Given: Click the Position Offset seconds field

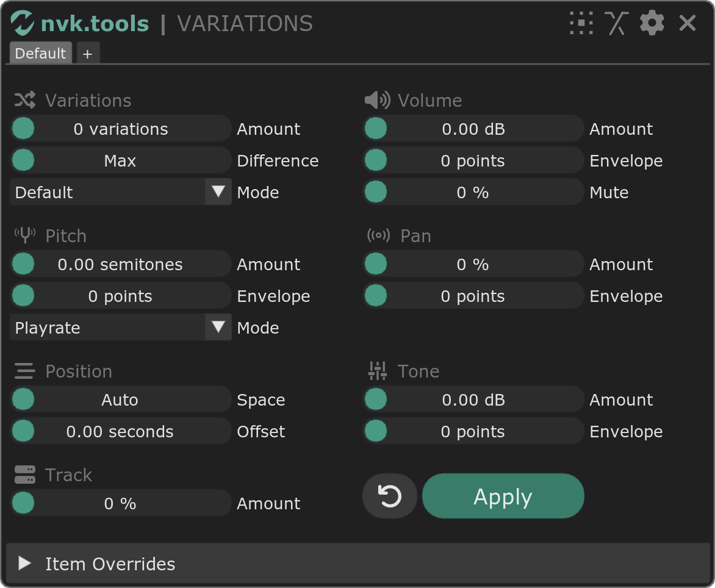Looking at the screenshot, I should click(120, 431).
